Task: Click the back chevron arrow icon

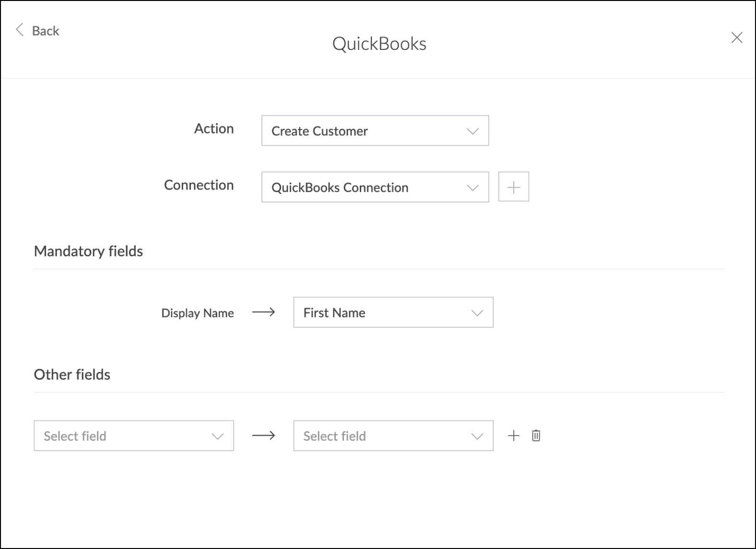Action: [x=20, y=30]
